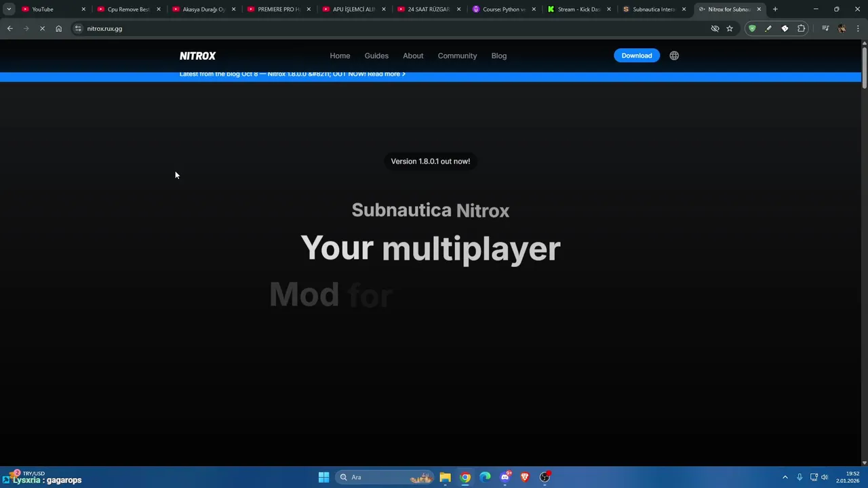Open the About nav item
The width and height of the screenshot is (868, 488).
coord(413,56)
